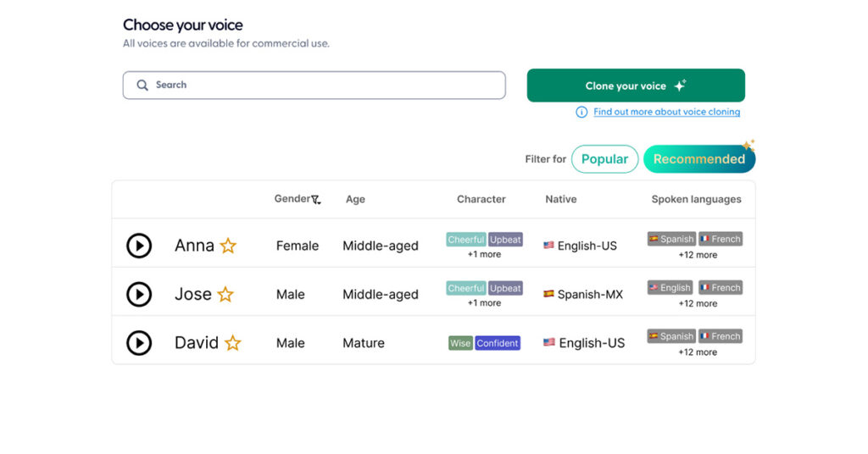Star Jose as a favorite voice
The image size is (868, 454).
point(225,294)
